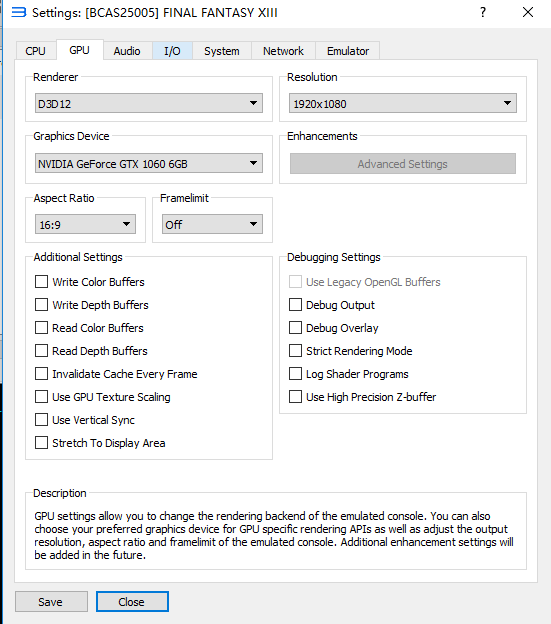This screenshot has height=624, width=551.
Task: Open the Emulator tab
Action: (x=348, y=51)
